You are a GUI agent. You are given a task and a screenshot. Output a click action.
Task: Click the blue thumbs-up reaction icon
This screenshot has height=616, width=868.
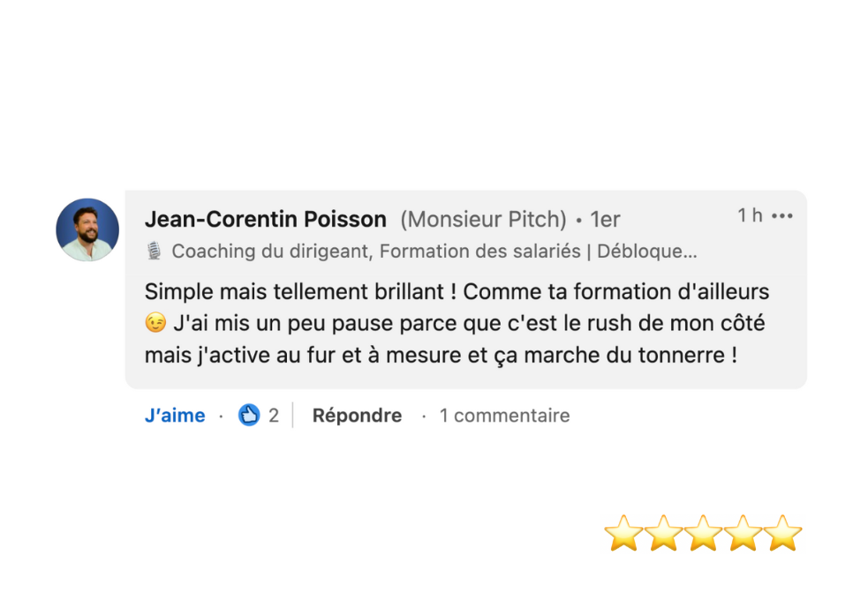coord(249,415)
